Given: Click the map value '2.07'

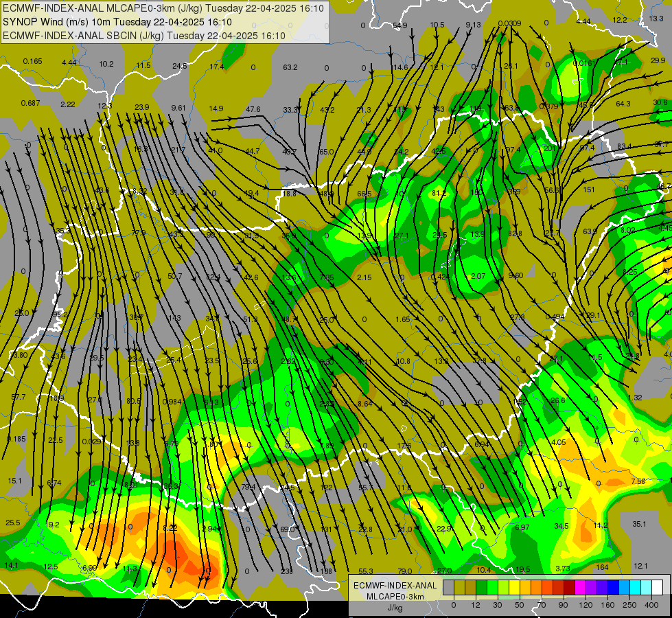Looking at the screenshot, I should 478,276.
